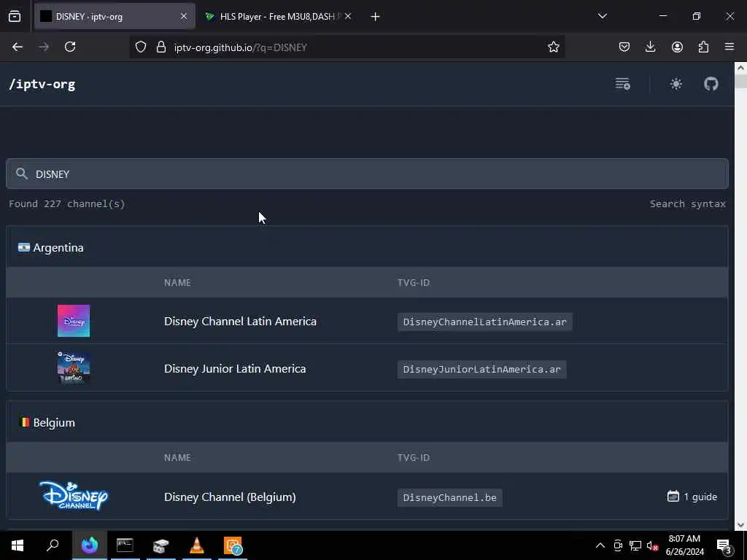Open site info via the padlock icon
The height and width of the screenshot is (560, 747).
tap(161, 47)
